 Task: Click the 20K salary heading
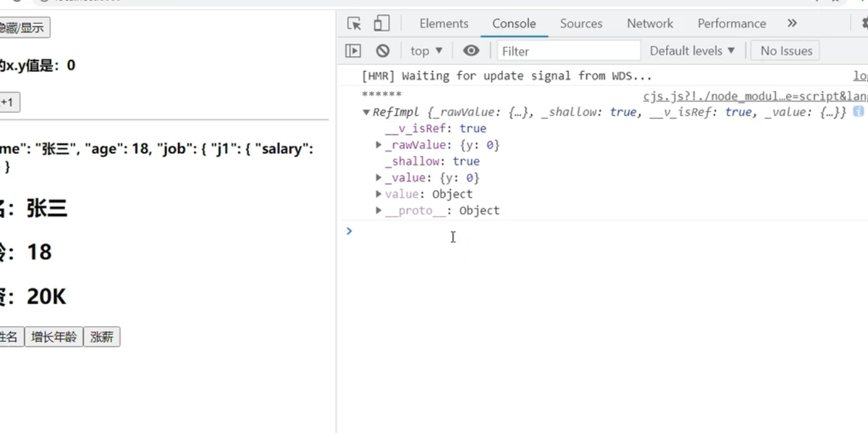click(33, 297)
